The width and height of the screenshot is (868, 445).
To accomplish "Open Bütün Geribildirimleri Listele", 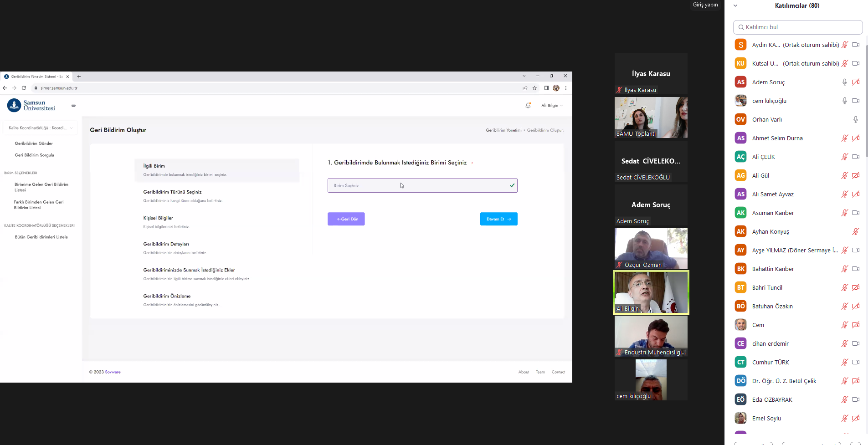I will [41, 237].
